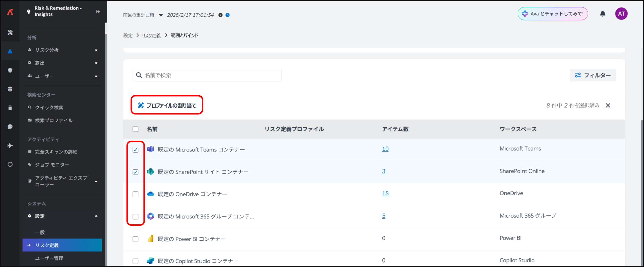Select ユーザー管理 in settings menu
The height and width of the screenshot is (267, 644).
[x=49, y=258]
